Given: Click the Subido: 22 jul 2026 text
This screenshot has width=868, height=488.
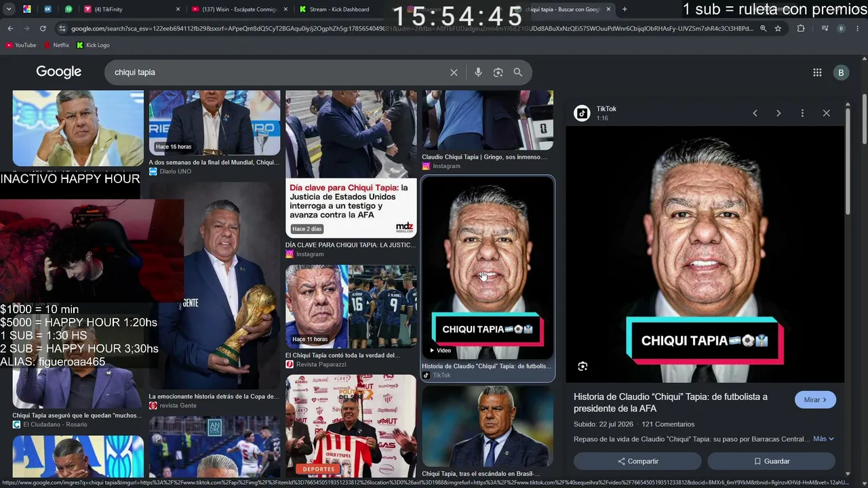Looking at the screenshot, I should click(602, 424).
